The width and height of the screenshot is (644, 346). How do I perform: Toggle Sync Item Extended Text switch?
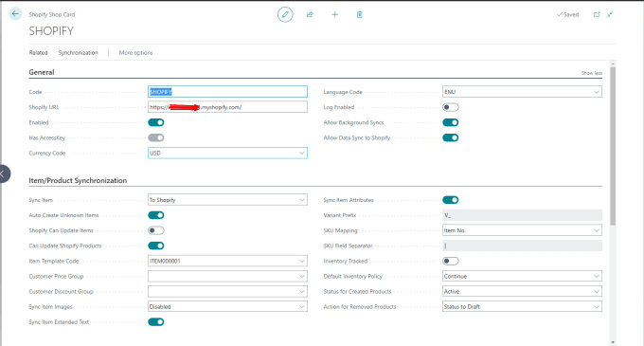[x=156, y=321]
